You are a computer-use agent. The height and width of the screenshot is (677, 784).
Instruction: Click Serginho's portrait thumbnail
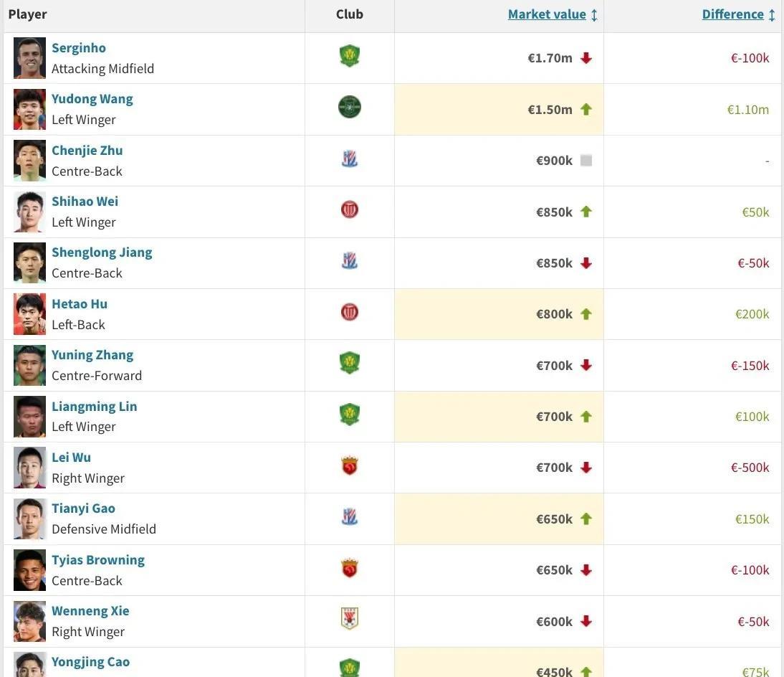[x=29, y=58]
